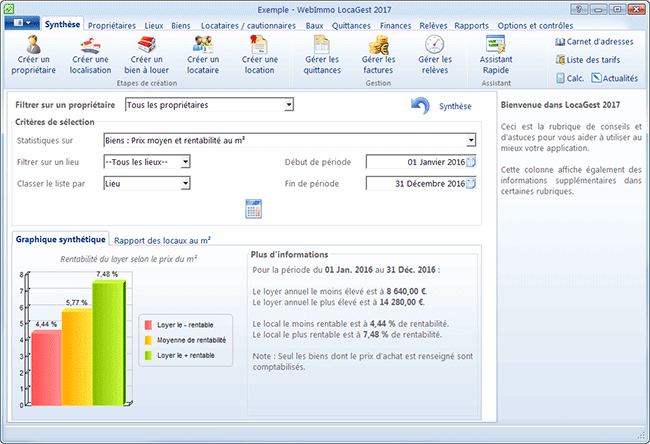The width and height of the screenshot is (650, 444).
Task: Open Gérer les quittances
Action: coord(322,46)
